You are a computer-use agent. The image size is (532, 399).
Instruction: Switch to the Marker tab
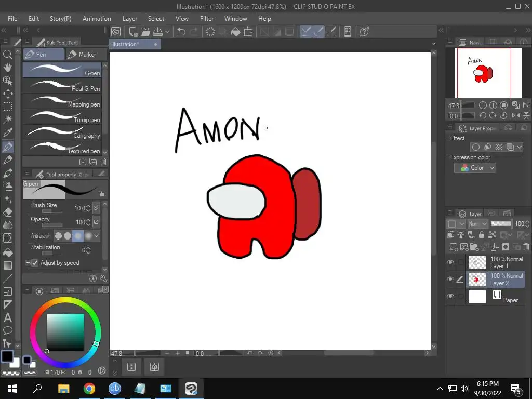click(x=86, y=54)
